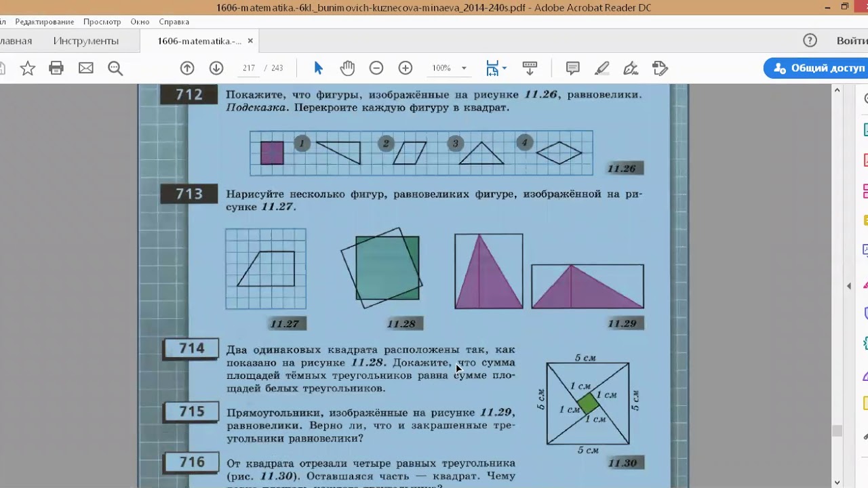Open the Редактирование menu

pyautogui.click(x=45, y=22)
